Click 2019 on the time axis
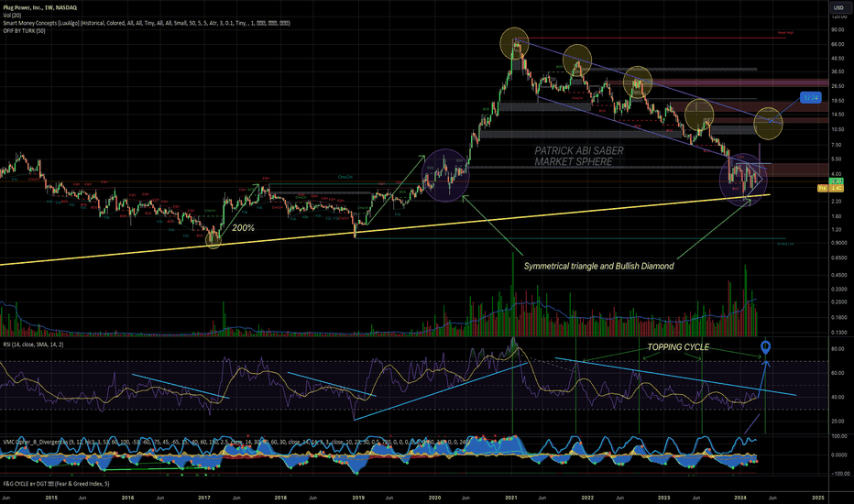 [358, 498]
